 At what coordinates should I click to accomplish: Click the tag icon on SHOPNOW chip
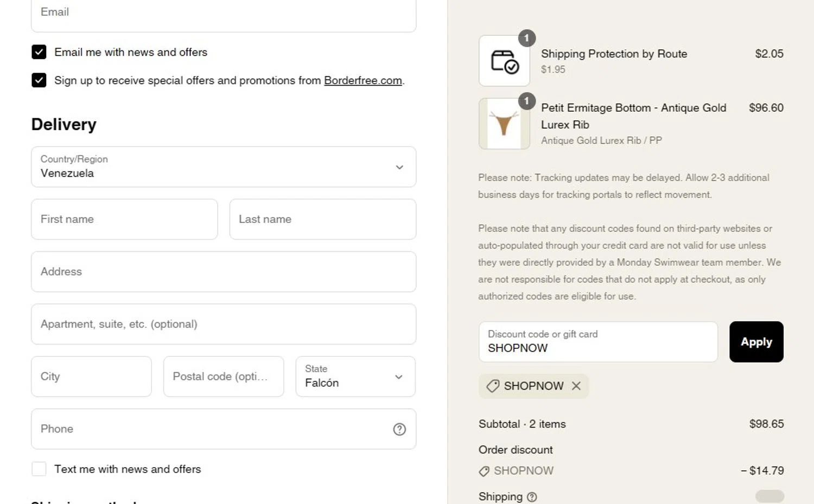pyautogui.click(x=493, y=386)
